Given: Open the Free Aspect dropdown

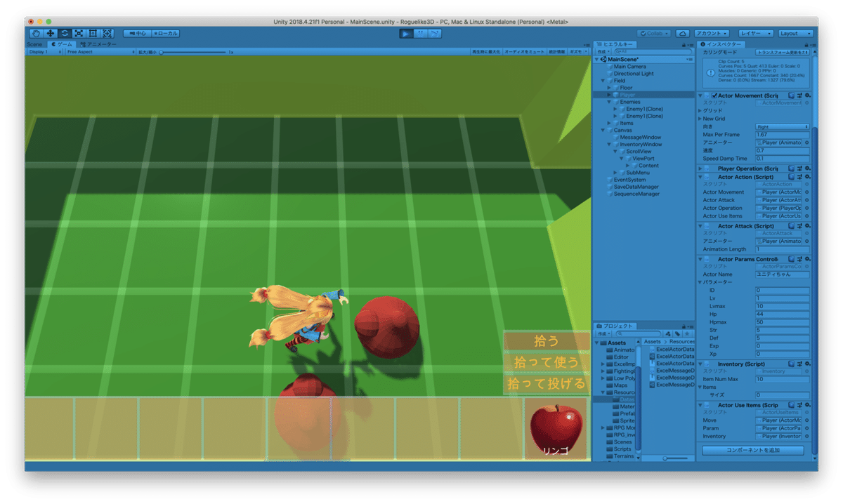Looking at the screenshot, I should [x=100, y=52].
